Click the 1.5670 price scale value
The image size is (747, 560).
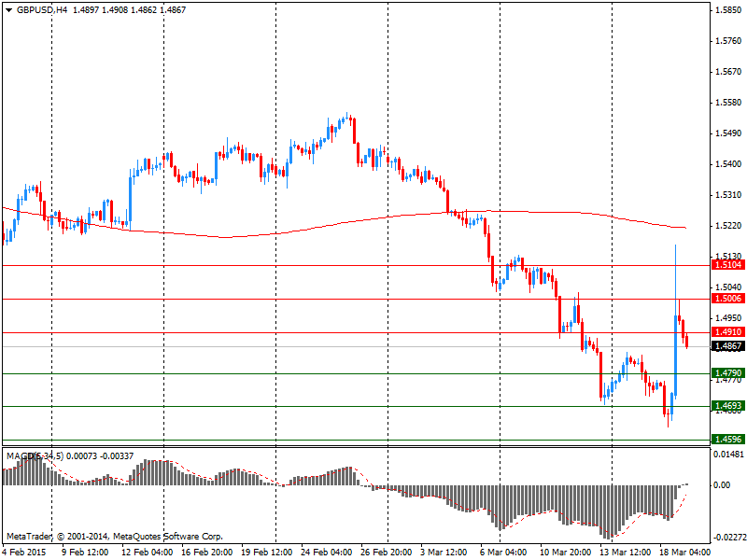[728, 72]
